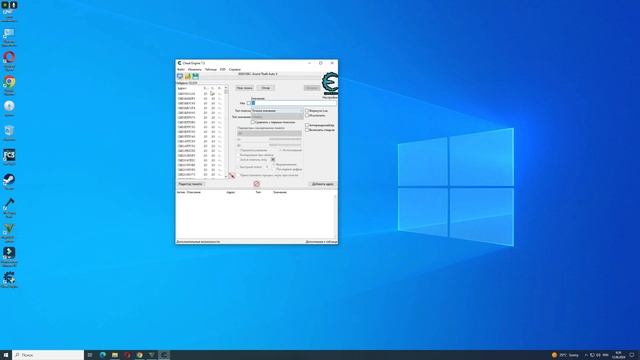Click the Отсев (next scan) button
The width and height of the screenshot is (640, 360).
pos(266,88)
